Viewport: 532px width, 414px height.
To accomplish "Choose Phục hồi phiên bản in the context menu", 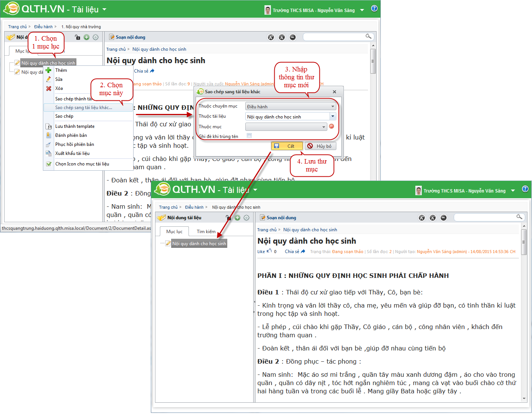I will tap(88, 144).
